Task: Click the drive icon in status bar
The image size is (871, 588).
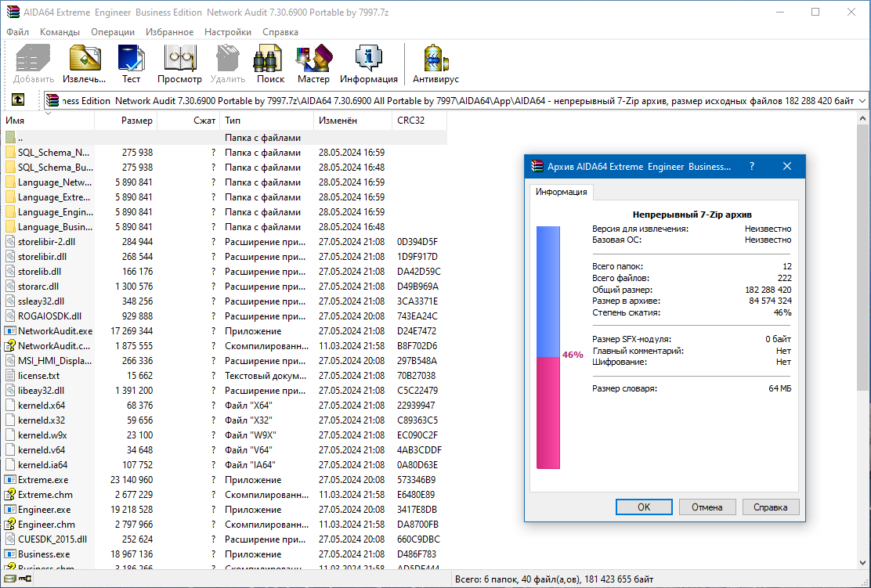Action: click(9, 579)
